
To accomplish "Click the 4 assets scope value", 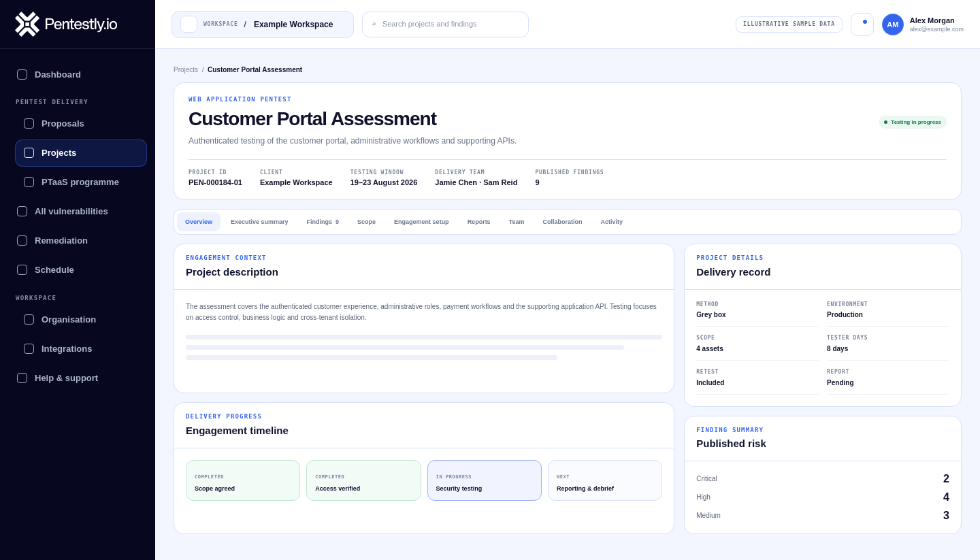I will tap(710, 349).
